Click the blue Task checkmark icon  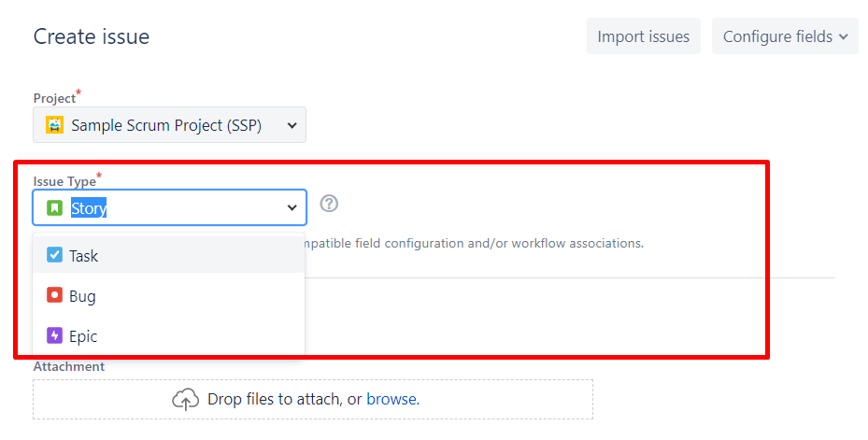[x=54, y=255]
